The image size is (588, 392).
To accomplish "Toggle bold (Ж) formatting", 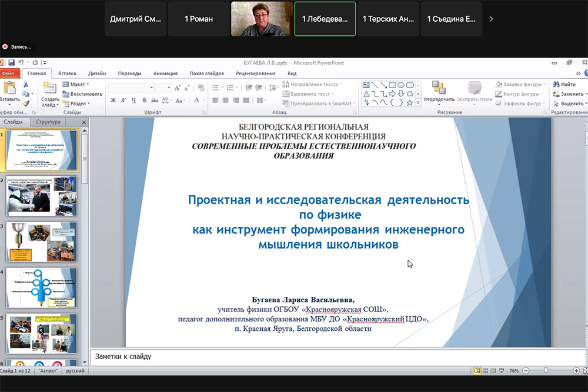I will 113,100.
